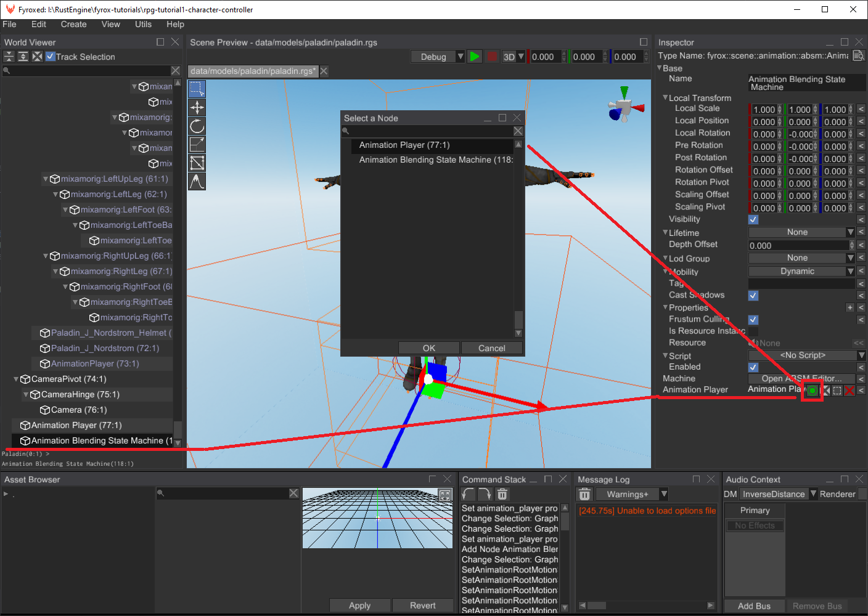The image size is (868, 616).
Task: Collapse mixamorig:LeftUpLeg (61:1) tree node
Action: (46, 179)
